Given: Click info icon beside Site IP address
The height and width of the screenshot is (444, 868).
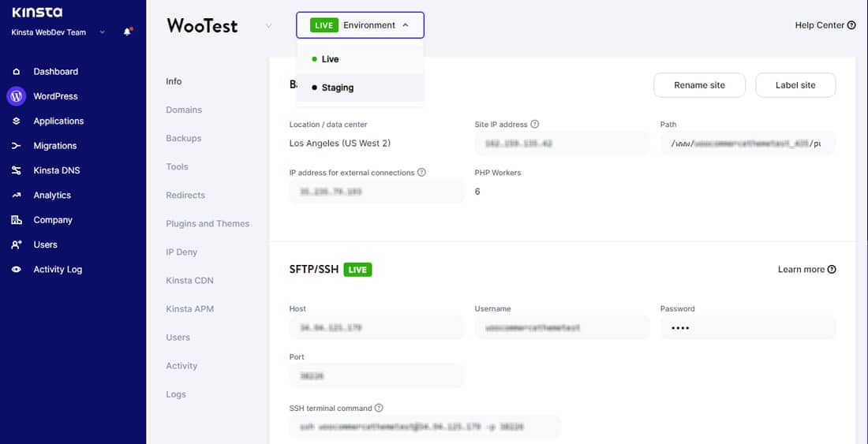Looking at the screenshot, I should tap(535, 125).
